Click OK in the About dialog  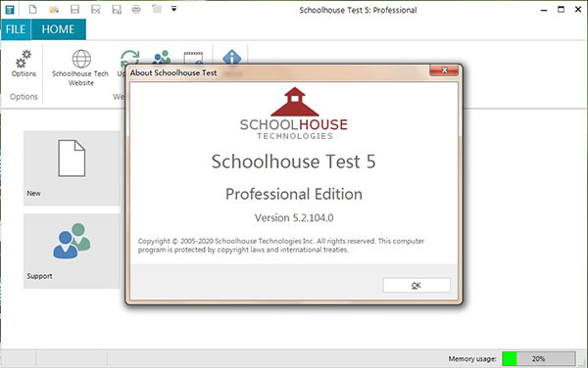tap(416, 285)
